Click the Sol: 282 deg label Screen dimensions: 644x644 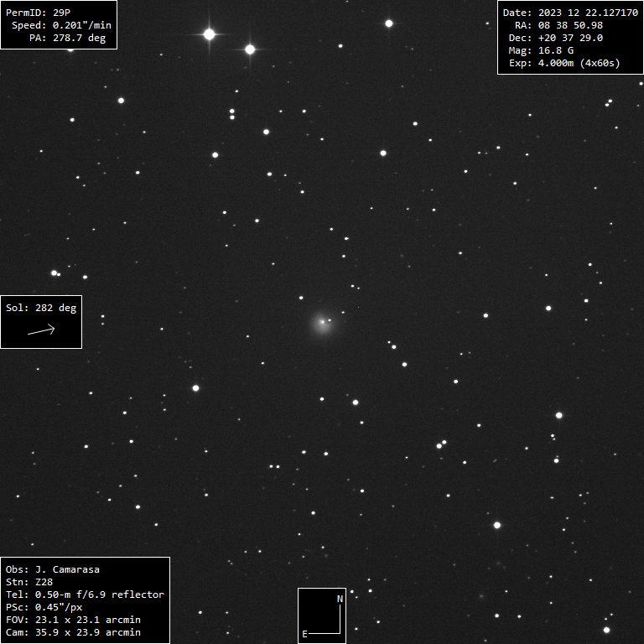click(41, 308)
